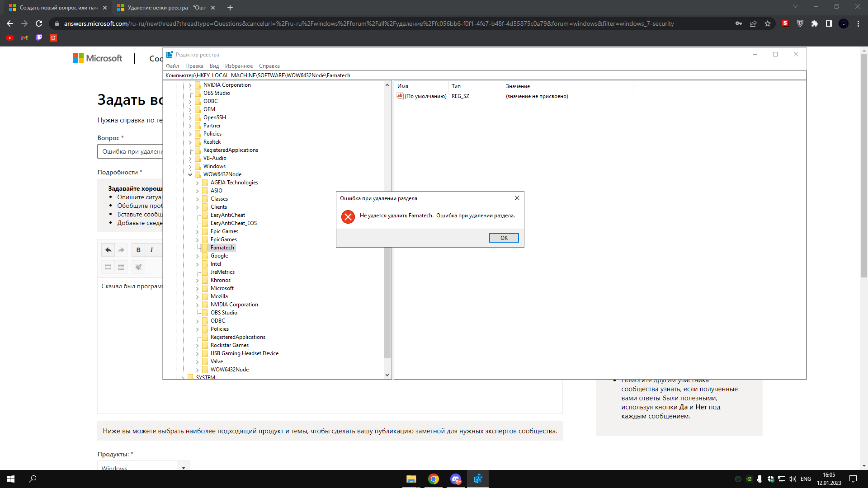
Task: Open the Избранное menu in Registry Editor
Action: (239, 66)
